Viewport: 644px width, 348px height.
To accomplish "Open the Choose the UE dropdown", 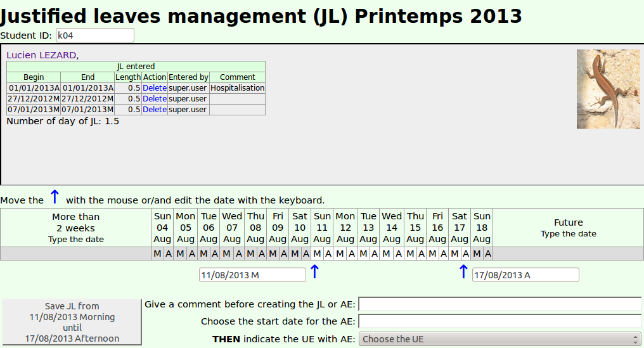I will click(500, 339).
